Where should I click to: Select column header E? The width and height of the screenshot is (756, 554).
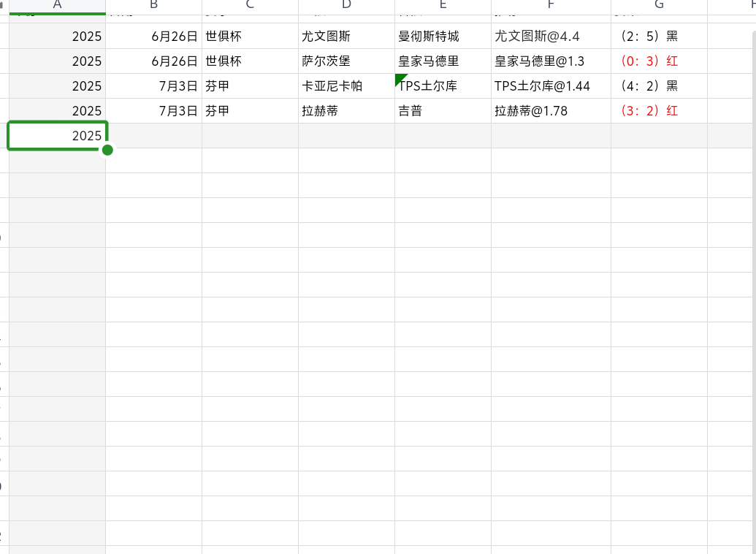(x=442, y=5)
